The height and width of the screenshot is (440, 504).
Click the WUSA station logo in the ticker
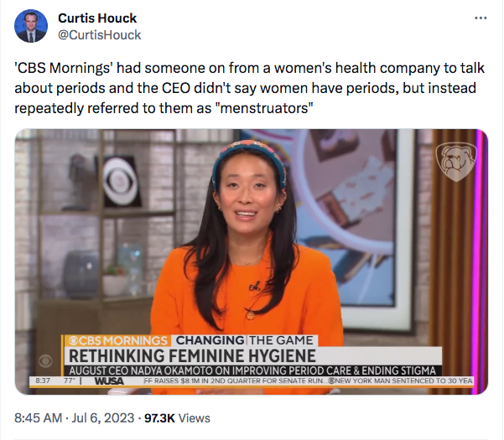pos(109,381)
